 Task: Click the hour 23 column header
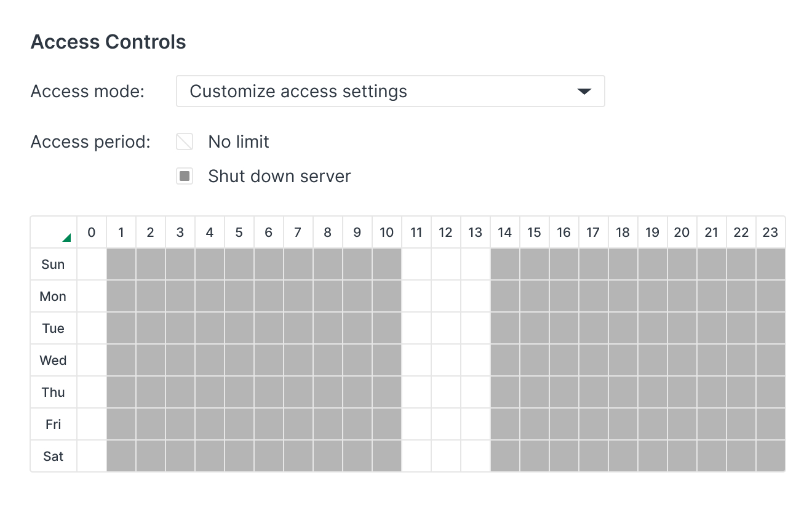770,233
